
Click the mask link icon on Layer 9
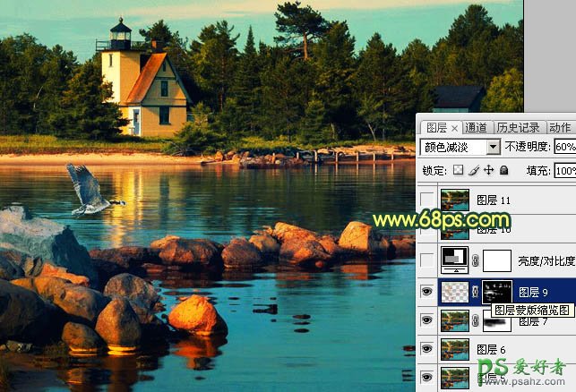click(x=476, y=291)
